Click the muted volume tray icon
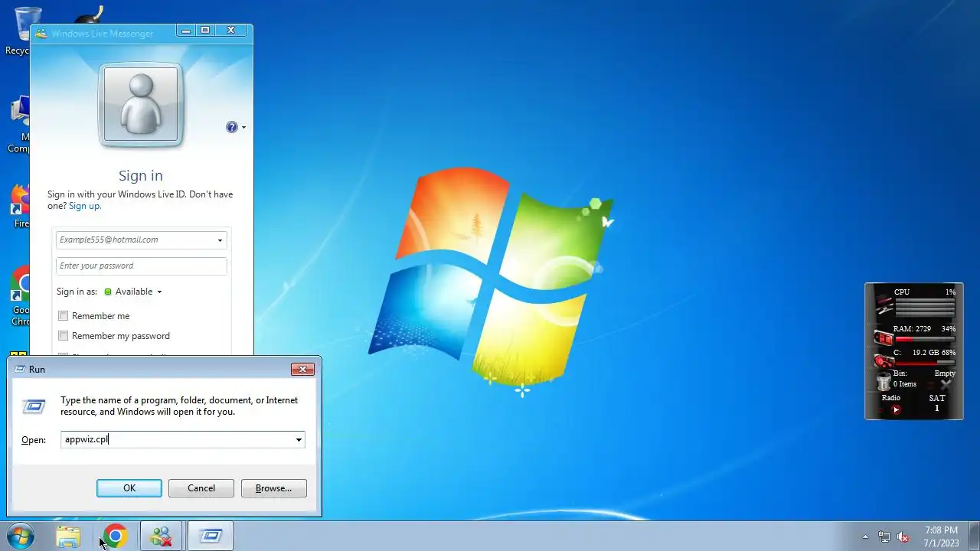980x551 pixels. point(903,536)
